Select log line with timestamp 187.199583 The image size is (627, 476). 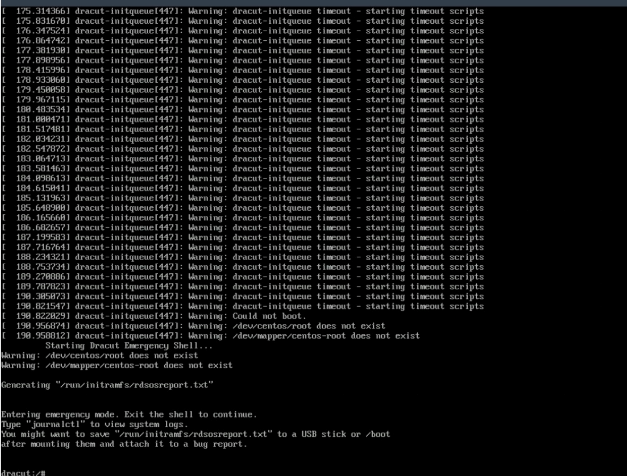coord(243,237)
